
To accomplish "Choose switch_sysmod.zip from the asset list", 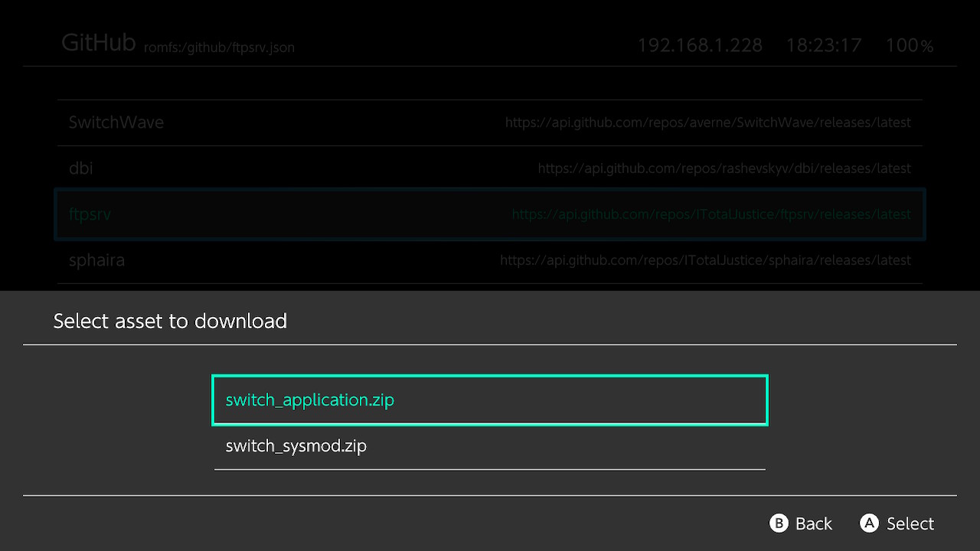I will click(490, 446).
